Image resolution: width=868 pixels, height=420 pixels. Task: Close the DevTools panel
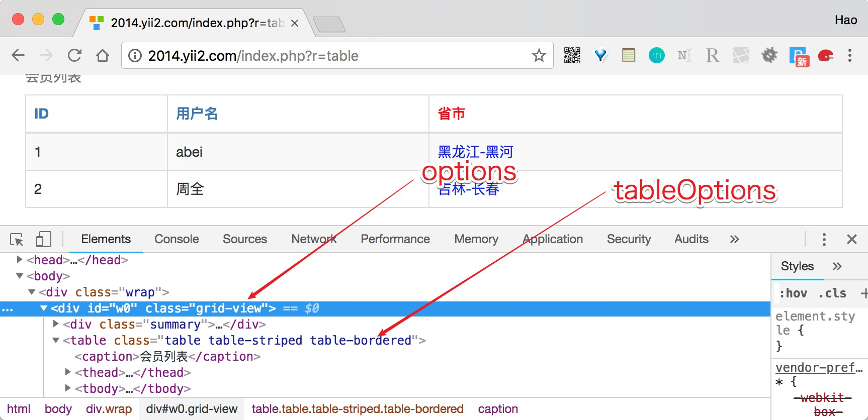852,239
